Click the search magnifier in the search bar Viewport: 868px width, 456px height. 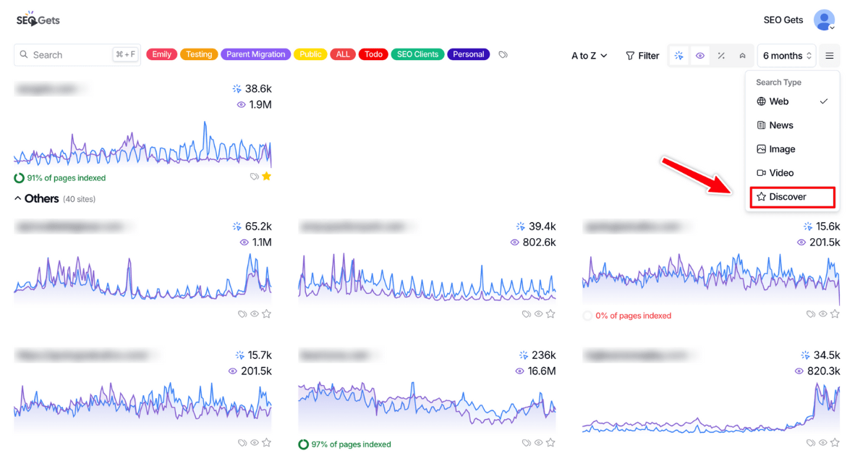tap(23, 54)
